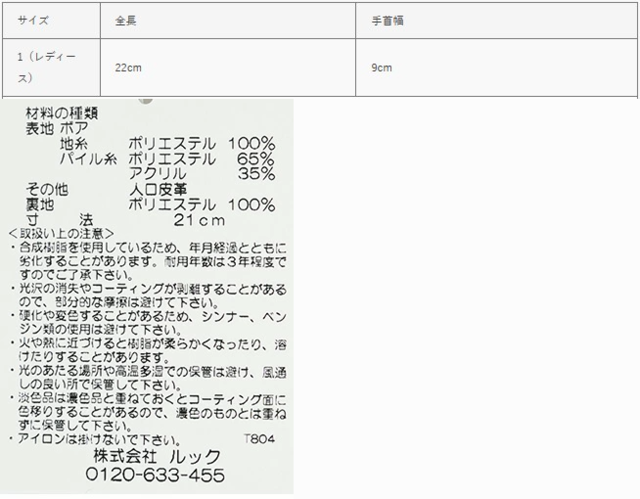Click the 手首幅 column header
Screen dimensions: 640x499
384,19
